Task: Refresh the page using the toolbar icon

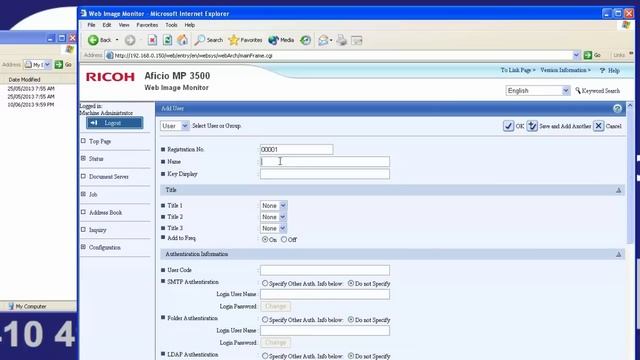Action: (167, 40)
